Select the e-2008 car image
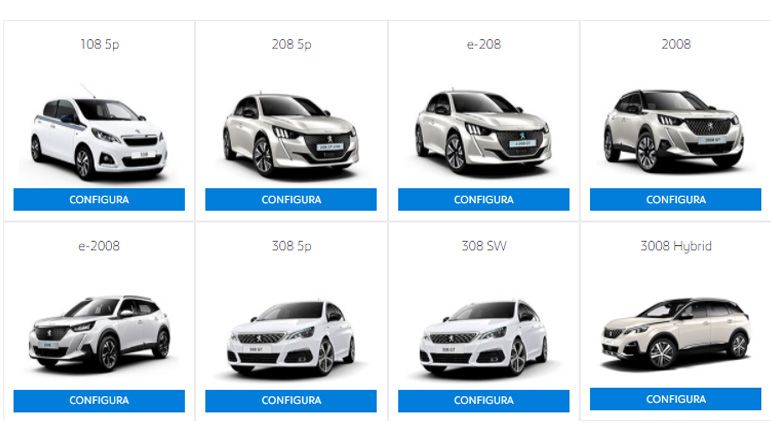This screenshot has width=771, height=440. [100, 333]
